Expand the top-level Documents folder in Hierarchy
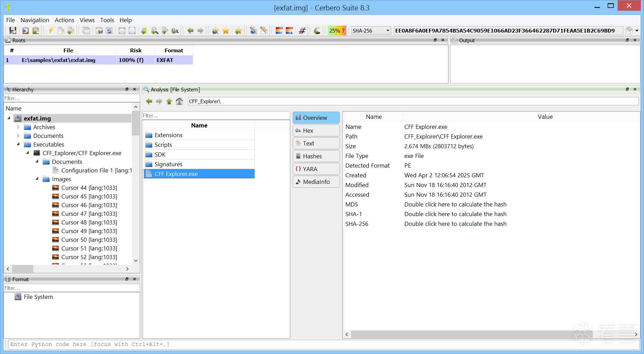This screenshot has height=354, width=644. pyautogui.click(x=18, y=136)
